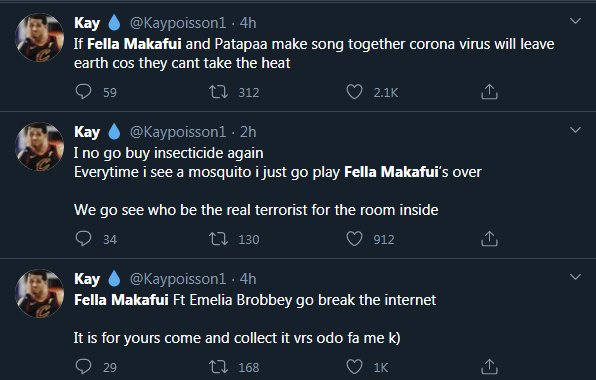Reply to the corona virus tweet
The image size is (596, 380).
click(83, 92)
